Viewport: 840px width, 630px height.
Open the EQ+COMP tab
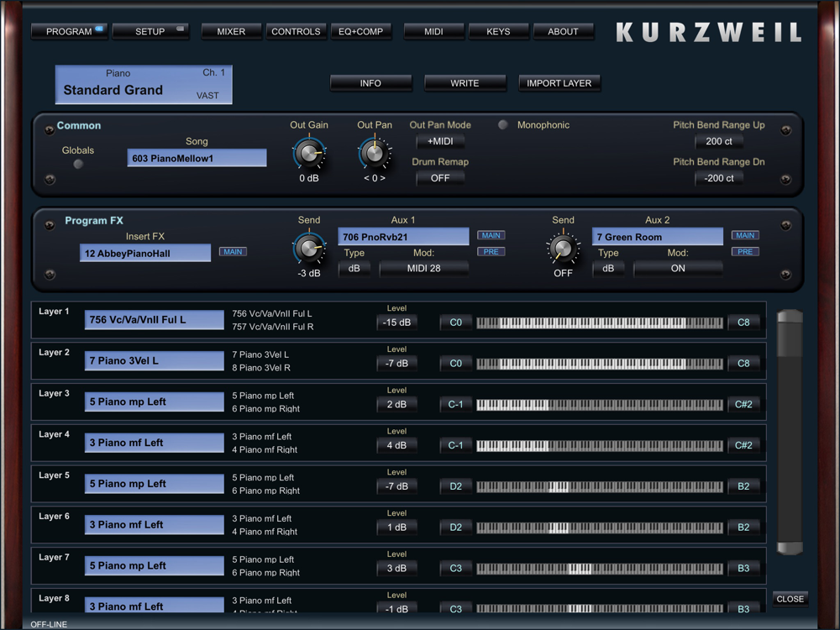360,32
